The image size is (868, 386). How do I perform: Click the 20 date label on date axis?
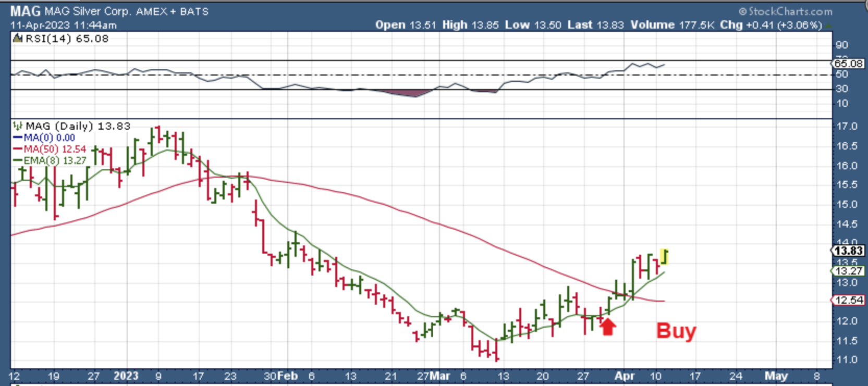tap(543, 376)
